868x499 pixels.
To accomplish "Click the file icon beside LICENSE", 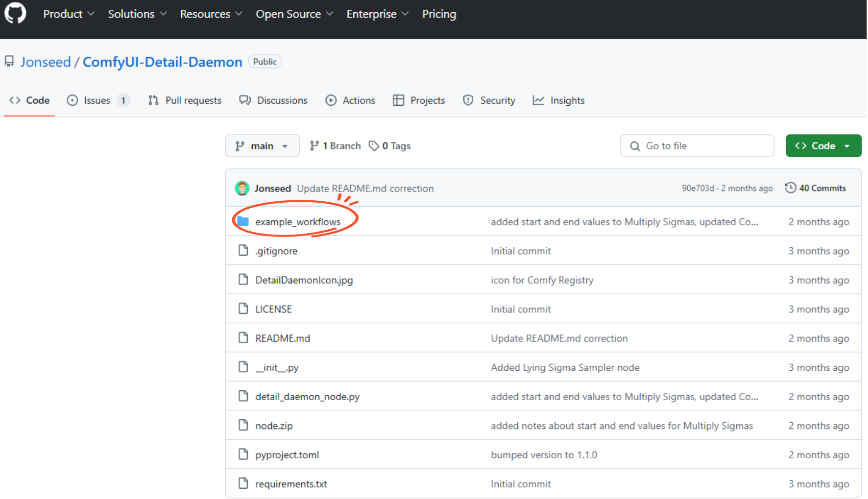I will pyautogui.click(x=243, y=309).
